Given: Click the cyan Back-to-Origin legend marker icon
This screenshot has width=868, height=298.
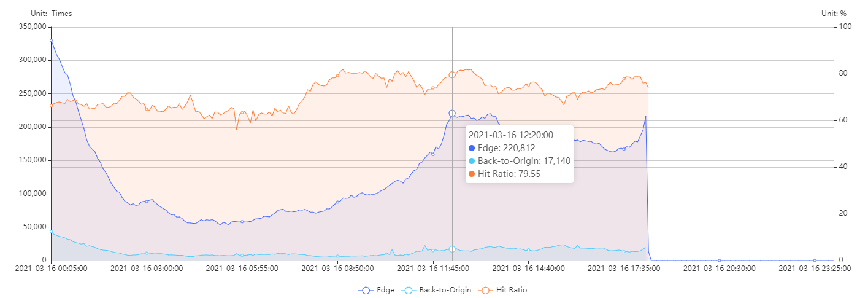Looking at the screenshot, I should coord(409,290).
